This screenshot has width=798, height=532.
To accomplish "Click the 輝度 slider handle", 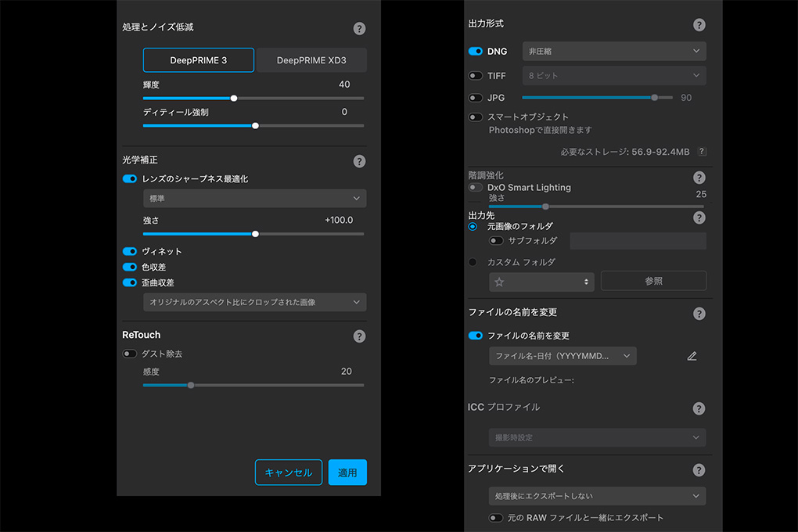I will click(234, 99).
